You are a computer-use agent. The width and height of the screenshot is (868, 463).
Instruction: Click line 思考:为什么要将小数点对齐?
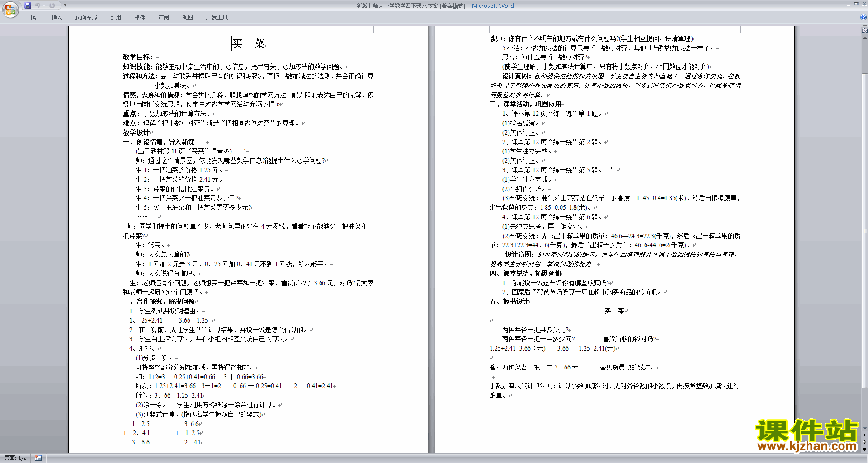tap(544, 57)
